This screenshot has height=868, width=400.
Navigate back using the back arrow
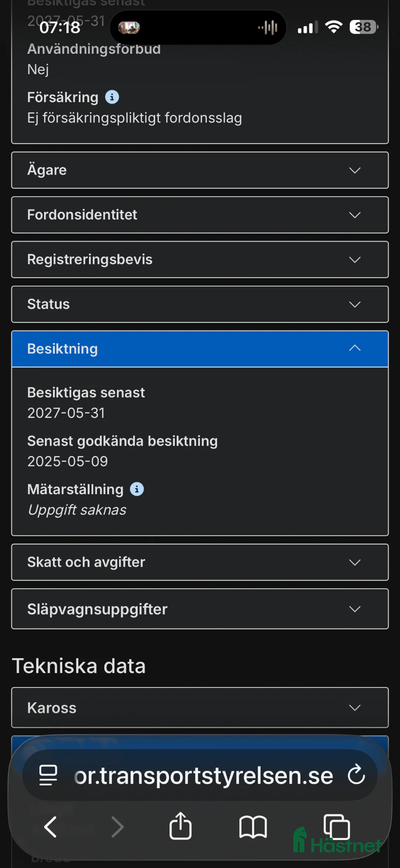(50, 827)
